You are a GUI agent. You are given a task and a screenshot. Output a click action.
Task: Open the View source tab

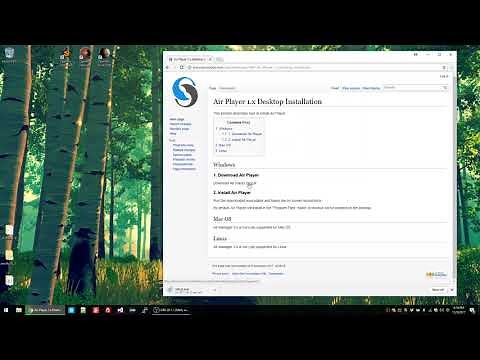(x=351, y=88)
